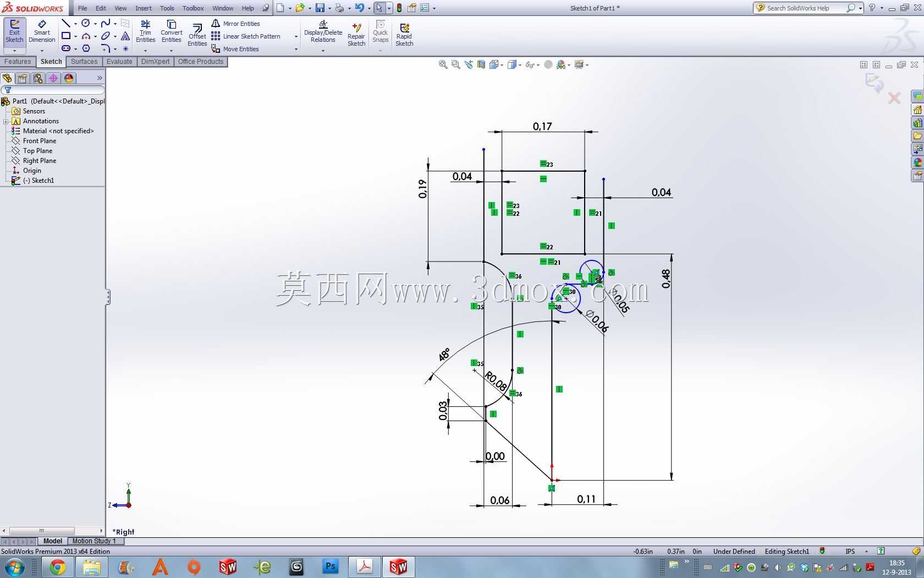Viewport: 924px width, 578px height.
Task: Click the Mirror Entities tool
Action: 235,24
